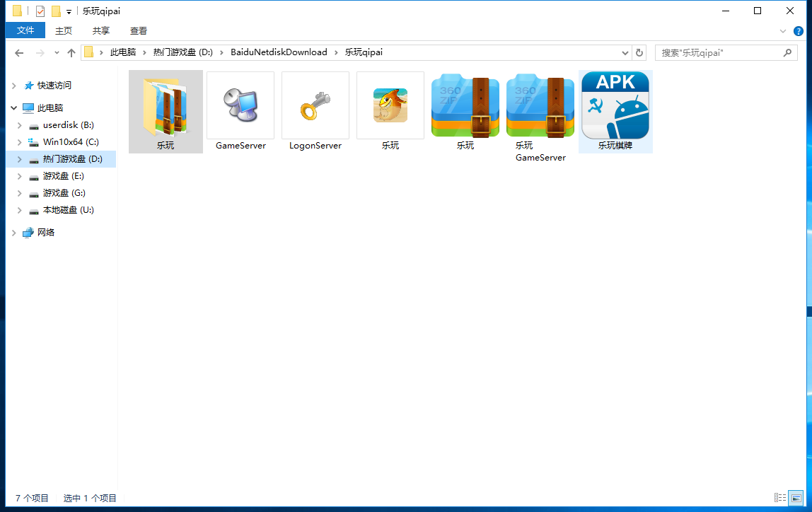This screenshot has width=812, height=512.
Task: Switch to large icons view
Action: point(796,498)
